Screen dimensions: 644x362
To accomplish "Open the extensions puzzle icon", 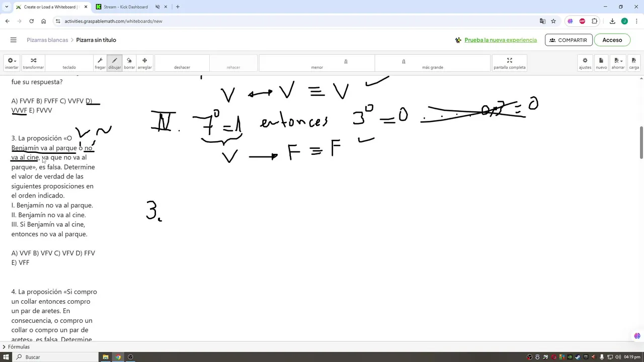I will (595, 21).
